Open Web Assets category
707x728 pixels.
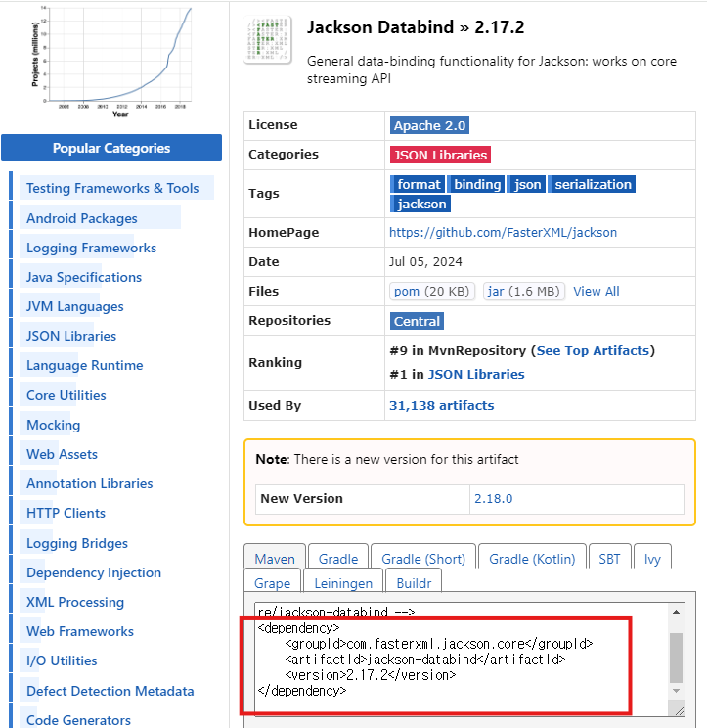pos(62,454)
